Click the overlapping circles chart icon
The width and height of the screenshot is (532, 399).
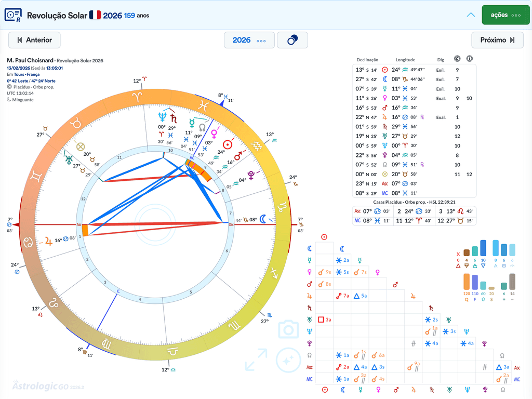[292, 40]
